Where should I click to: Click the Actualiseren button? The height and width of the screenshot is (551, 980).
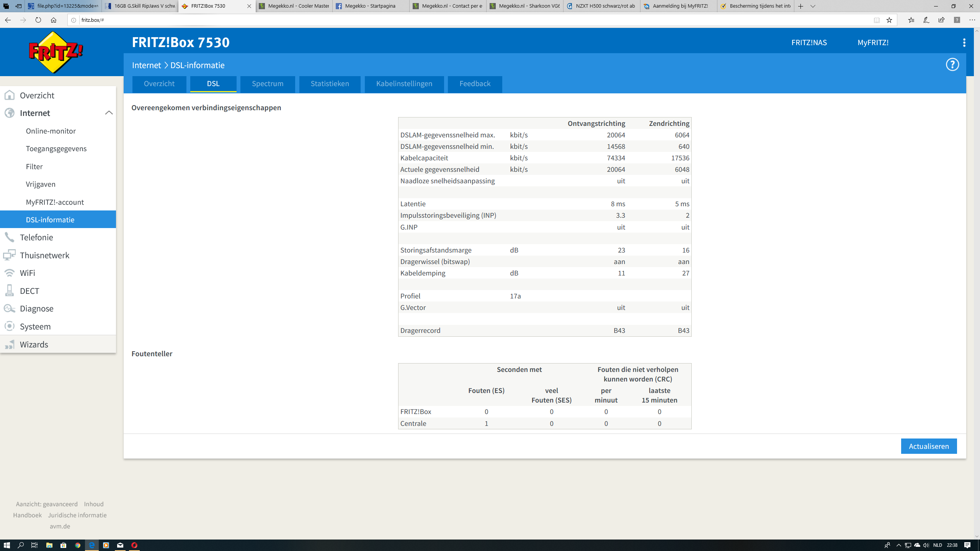point(928,446)
